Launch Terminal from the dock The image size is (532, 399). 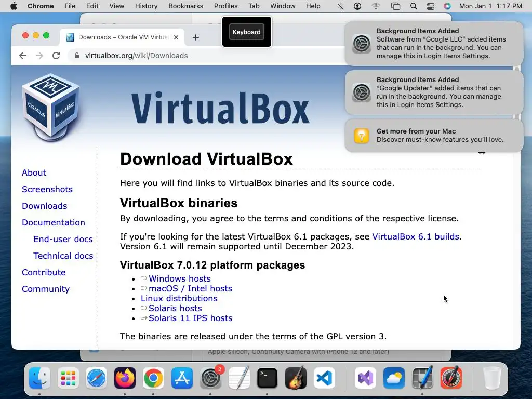pos(267,378)
